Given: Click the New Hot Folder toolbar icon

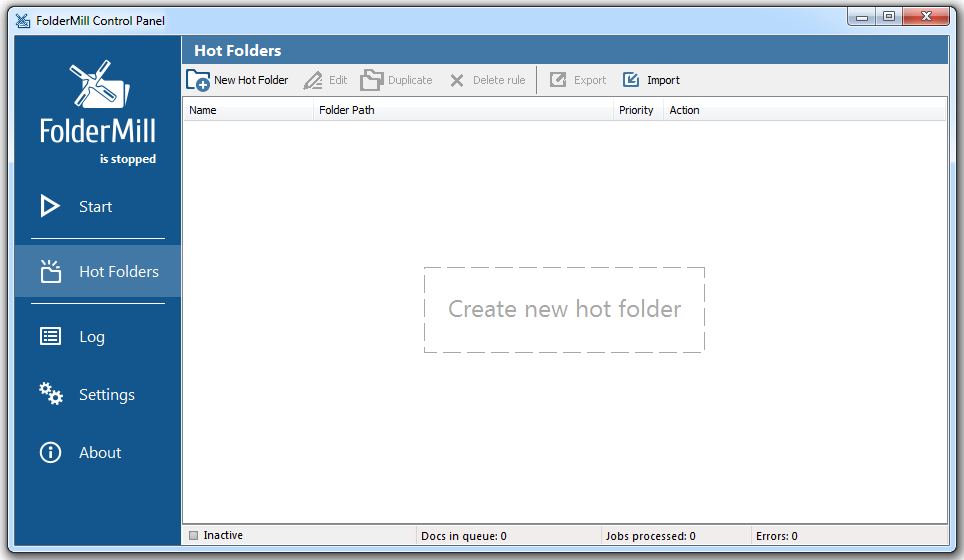Looking at the screenshot, I should 198,81.
